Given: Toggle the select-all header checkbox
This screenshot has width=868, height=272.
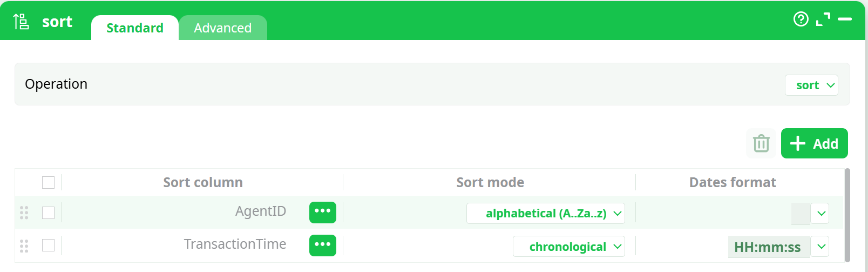Looking at the screenshot, I should pyautogui.click(x=49, y=183).
